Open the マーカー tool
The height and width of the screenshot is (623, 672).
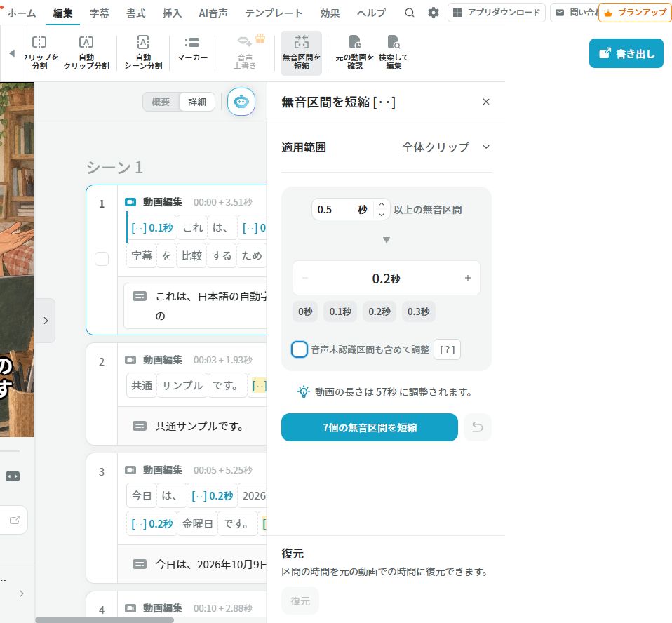click(x=192, y=50)
